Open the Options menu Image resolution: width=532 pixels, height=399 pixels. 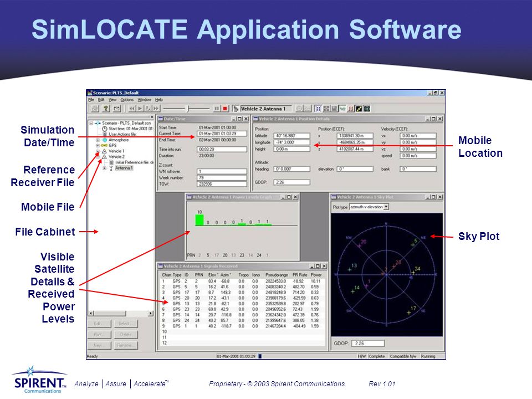(127, 100)
